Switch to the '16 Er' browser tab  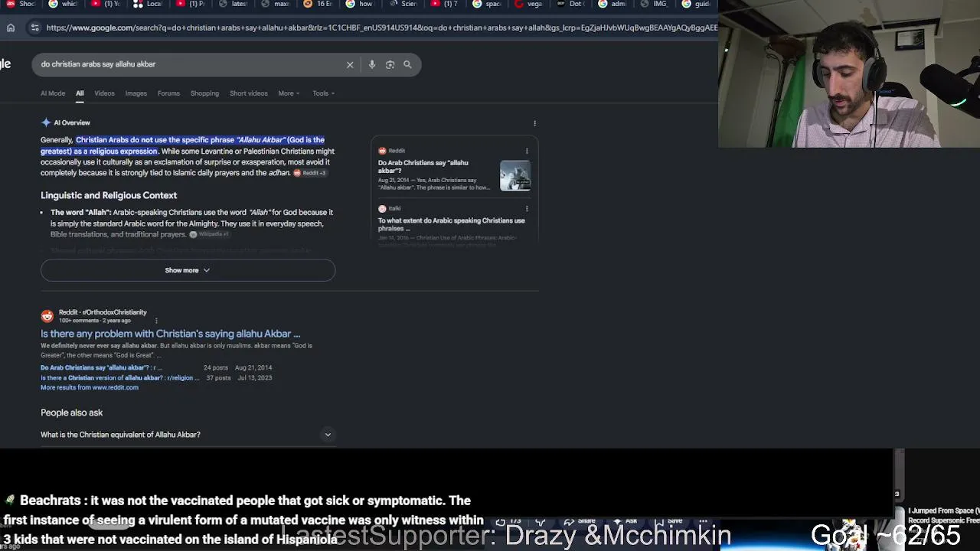pyautogui.click(x=318, y=4)
